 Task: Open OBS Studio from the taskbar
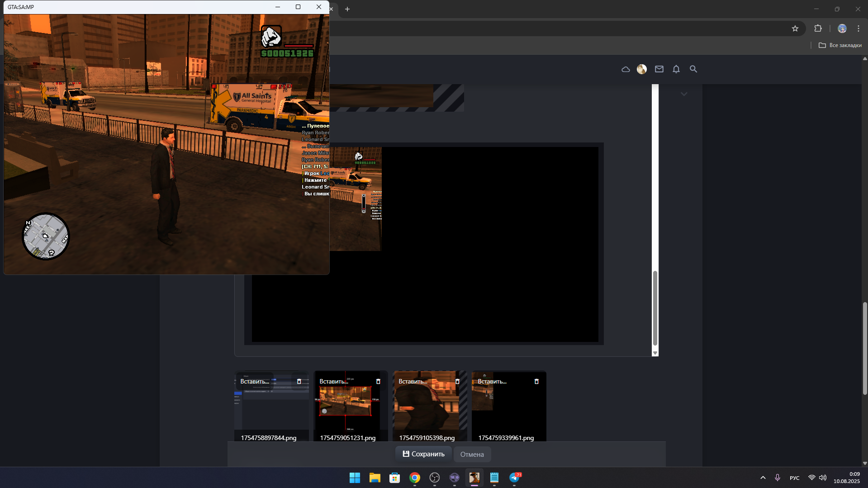click(x=434, y=478)
